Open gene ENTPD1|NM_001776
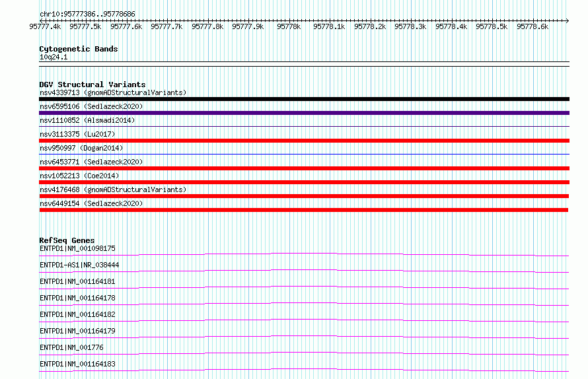 coord(71,347)
